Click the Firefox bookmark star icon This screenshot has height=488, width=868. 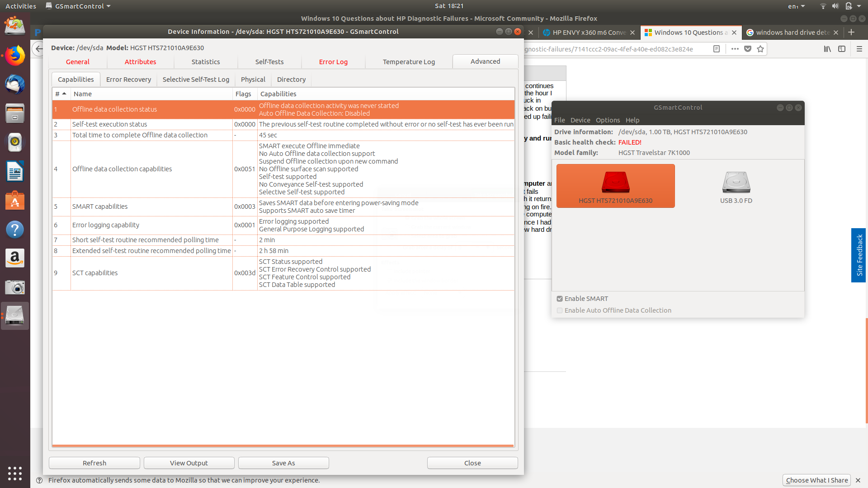[x=760, y=49]
